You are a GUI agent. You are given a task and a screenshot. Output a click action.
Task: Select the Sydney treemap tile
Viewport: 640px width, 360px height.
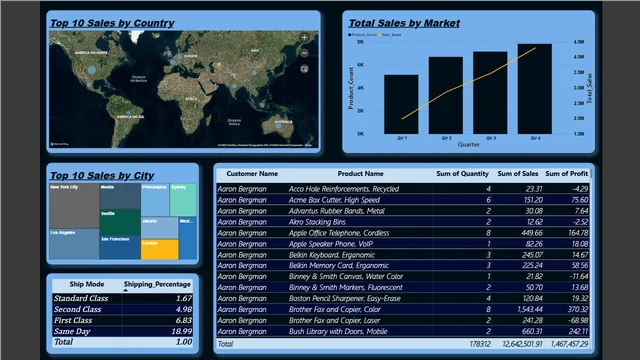pos(183,200)
